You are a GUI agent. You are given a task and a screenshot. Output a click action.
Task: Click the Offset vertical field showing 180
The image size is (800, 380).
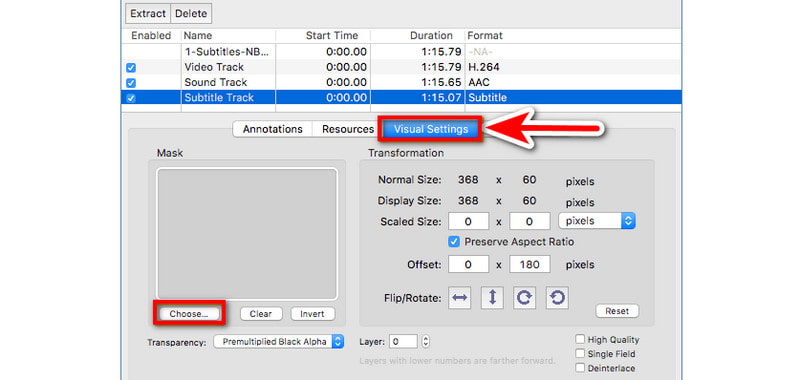[x=530, y=265]
